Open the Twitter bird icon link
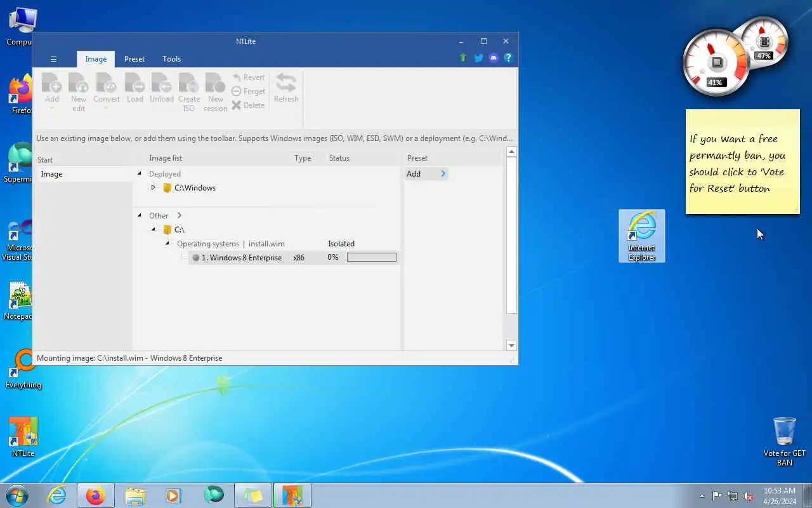 (x=478, y=58)
